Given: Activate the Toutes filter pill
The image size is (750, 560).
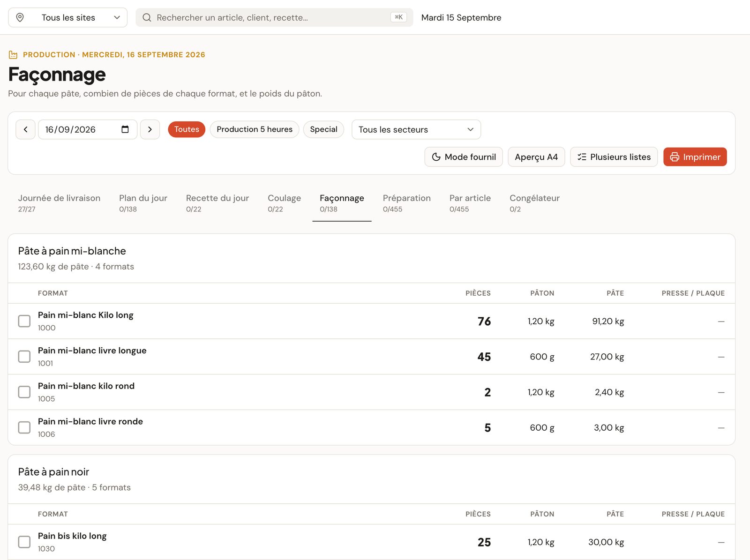Looking at the screenshot, I should [187, 129].
